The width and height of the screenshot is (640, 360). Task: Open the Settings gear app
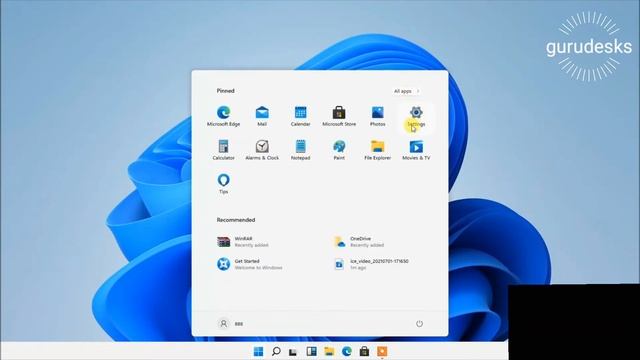(416, 116)
